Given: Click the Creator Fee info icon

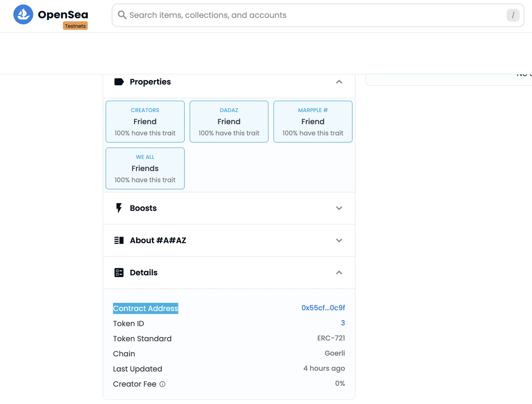Looking at the screenshot, I should [162, 384].
